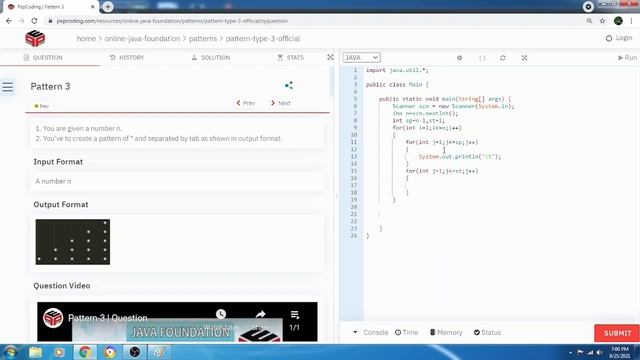Go to Next question
640x360 pixels.
point(280,103)
